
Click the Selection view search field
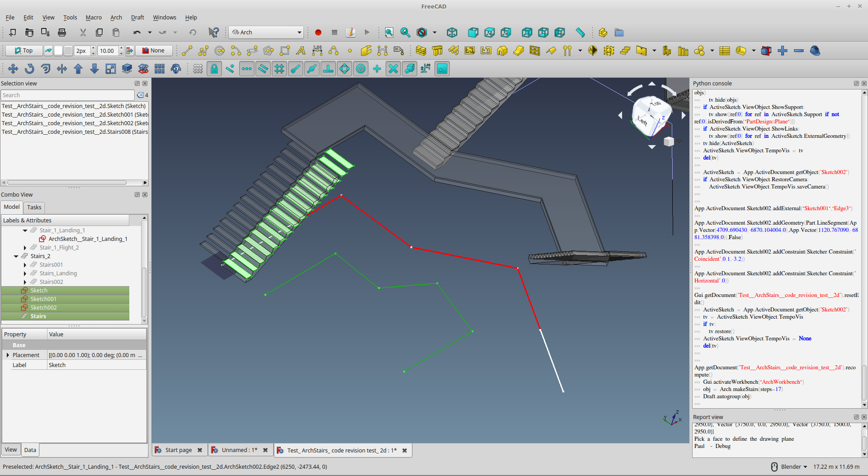[x=68, y=95]
